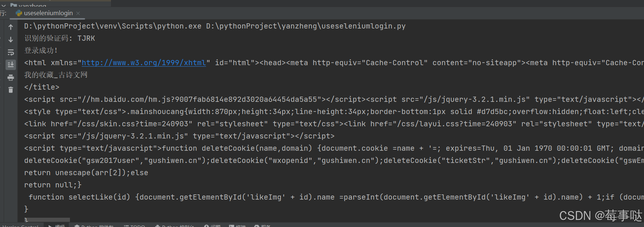The image size is (644, 227).
Task: Open the www.w3.org/1999/xhtml link
Action: point(144,63)
